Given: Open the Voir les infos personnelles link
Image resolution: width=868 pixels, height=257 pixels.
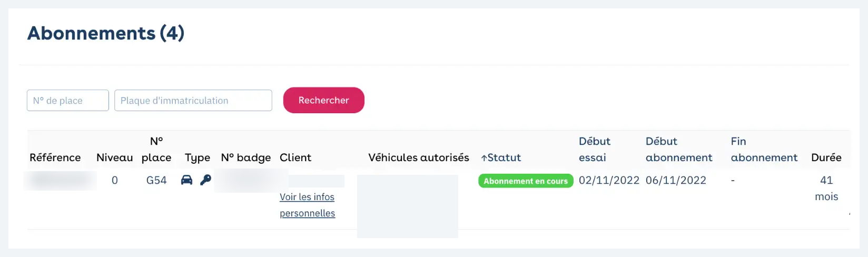Looking at the screenshot, I should point(307,205).
